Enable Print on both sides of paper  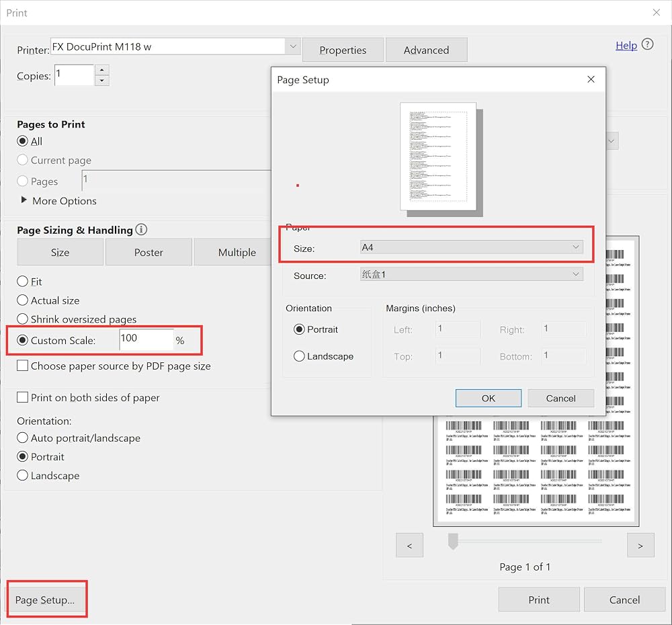pos(22,397)
